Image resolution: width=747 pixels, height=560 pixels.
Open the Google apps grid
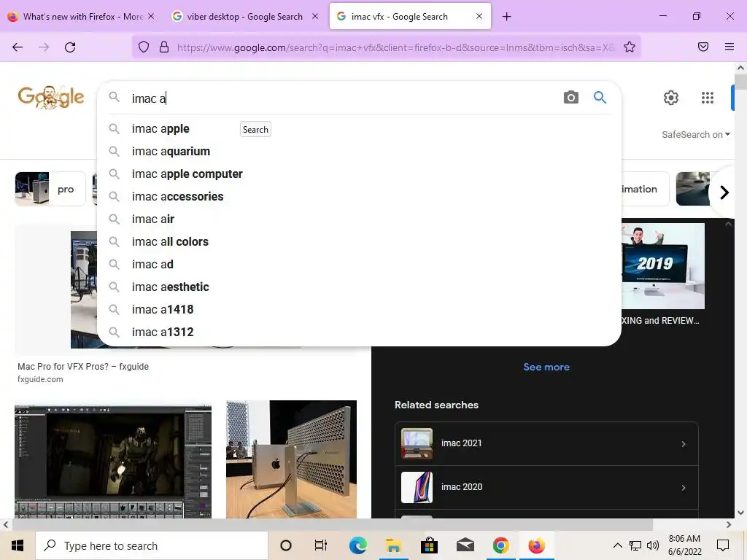(x=708, y=98)
